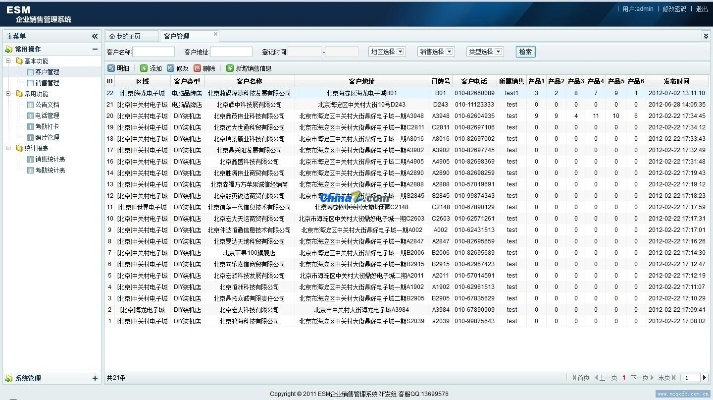Click the go-to-page arrow button
713x400 pixels.
pyautogui.click(x=705, y=378)
